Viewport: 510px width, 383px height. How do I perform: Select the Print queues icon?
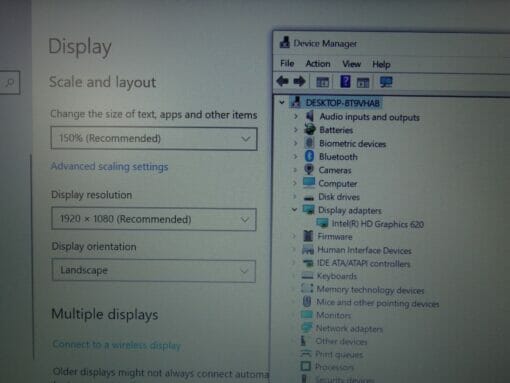[306, 354]
